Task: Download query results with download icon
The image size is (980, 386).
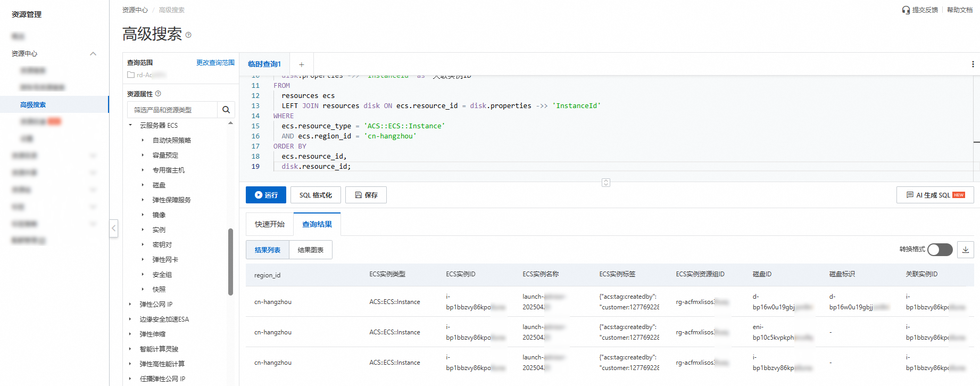Action: click(966, 250)
